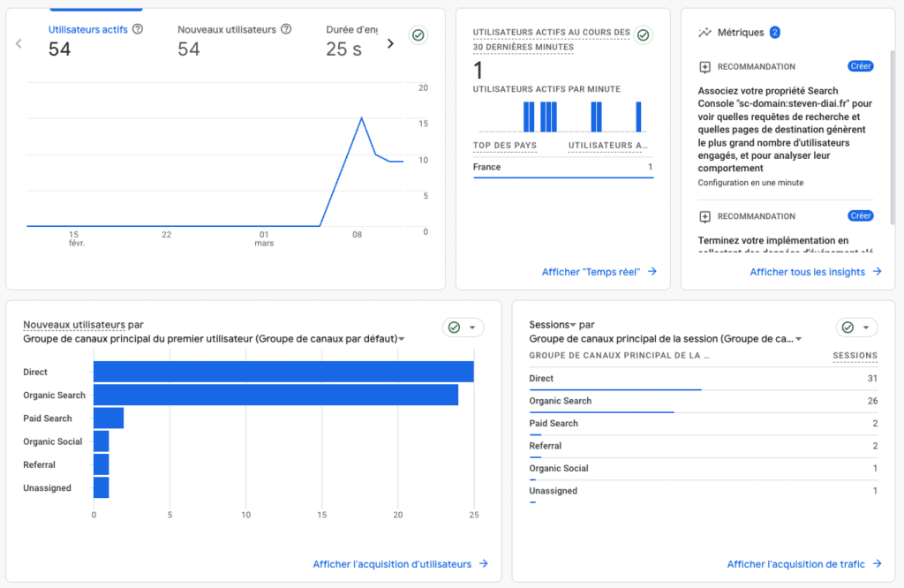Image resolution: width=904 pixels, height=588 pixels.
Task: Open session channel group dimension dropdown
Action: (x=798, y=339)
